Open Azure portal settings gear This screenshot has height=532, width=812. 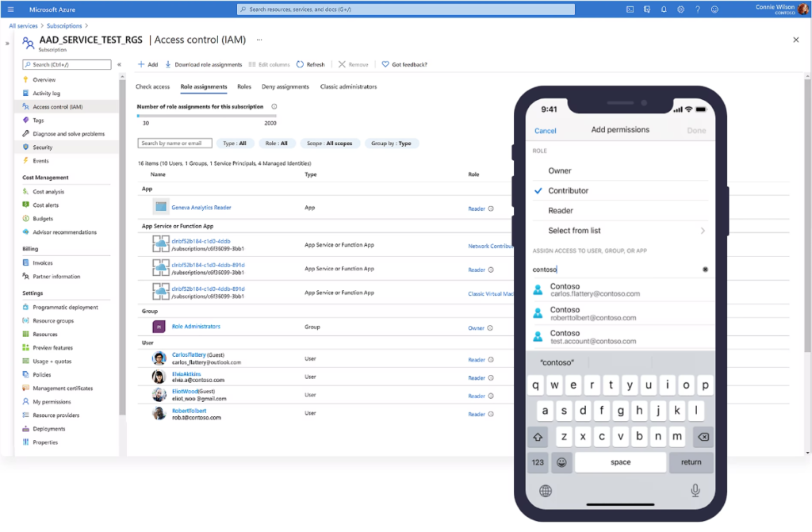pos(680,9)
